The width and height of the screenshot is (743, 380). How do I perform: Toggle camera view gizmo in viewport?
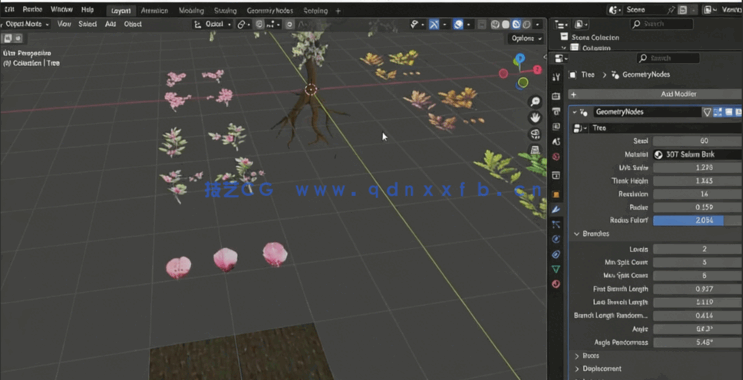(535, 134)
